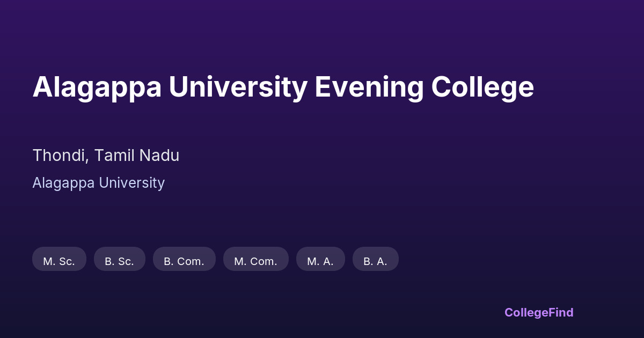
Task: Open the Alagappa University affiliation text
Action: 98,183
